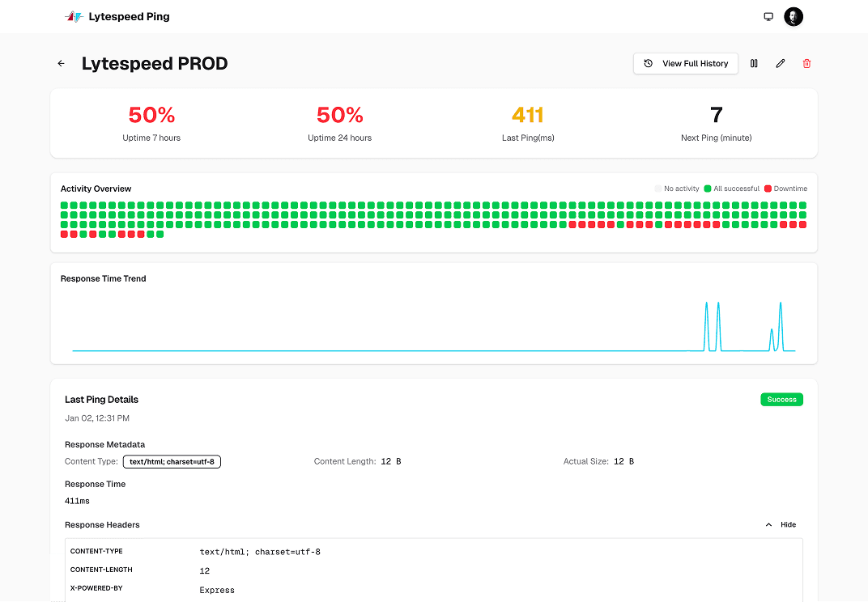The image size is (868, 602).
Task: Open the display monitor icon in top bar
Action: (768, 16)
